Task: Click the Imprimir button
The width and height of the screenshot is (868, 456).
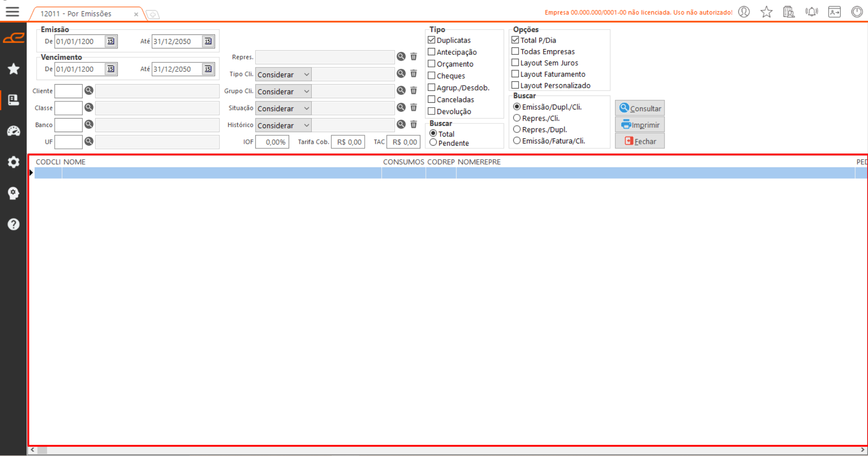Action: (x=639, y=125)
